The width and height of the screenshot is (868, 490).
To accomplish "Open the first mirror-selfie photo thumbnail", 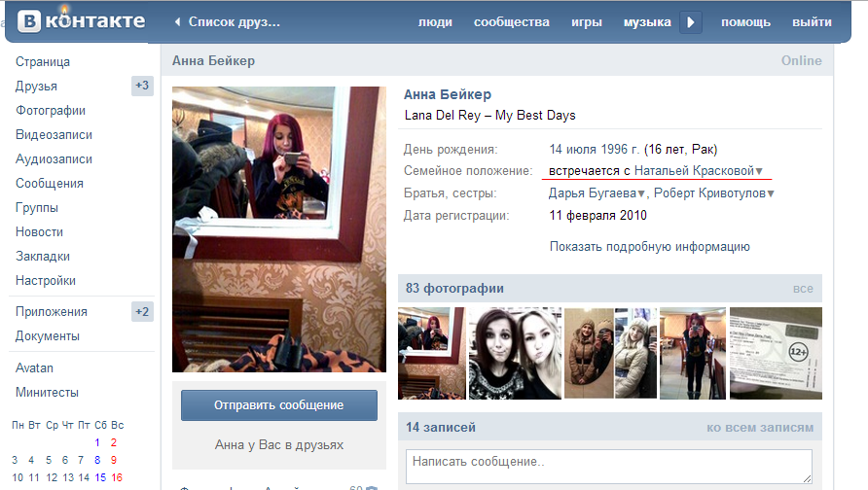I will click(x=432, y=353).
